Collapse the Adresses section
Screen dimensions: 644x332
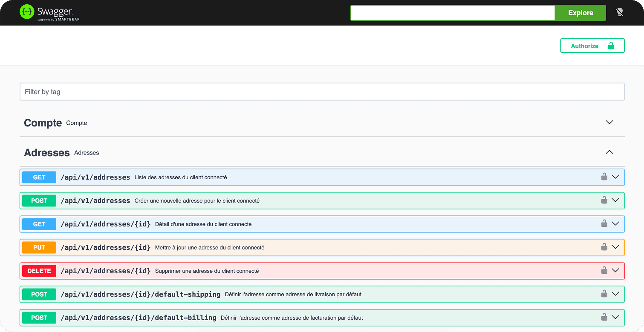[x=609, y=152]
